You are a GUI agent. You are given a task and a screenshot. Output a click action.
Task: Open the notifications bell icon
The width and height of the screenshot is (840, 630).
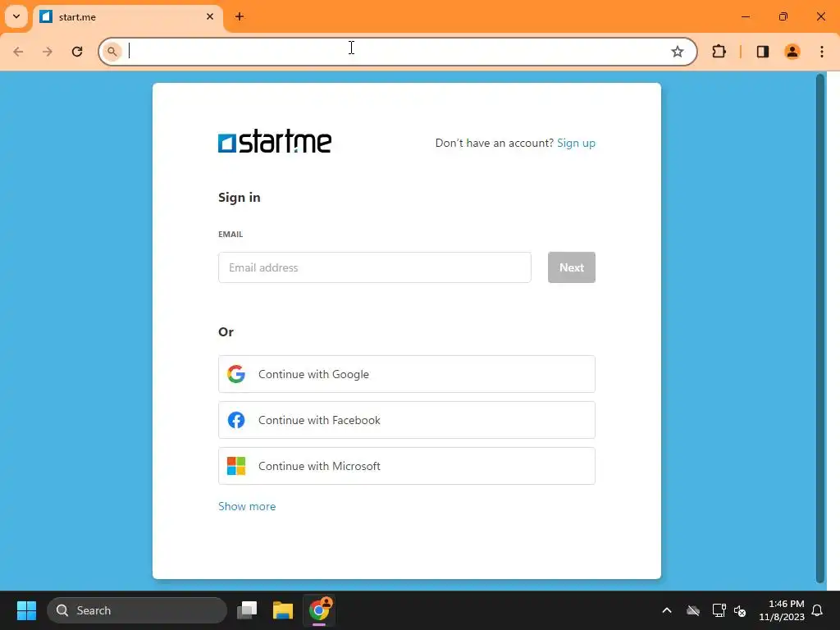(818, 610)
